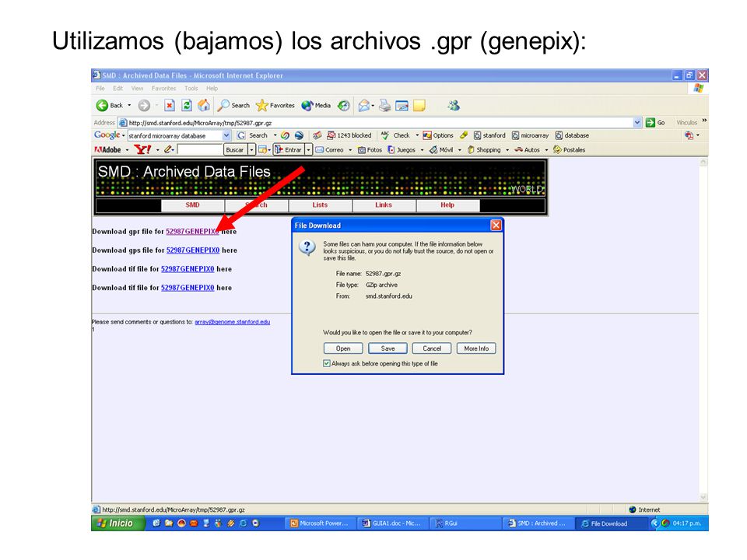Open the Autos dropdown arrow

click(x=546, y=150)
